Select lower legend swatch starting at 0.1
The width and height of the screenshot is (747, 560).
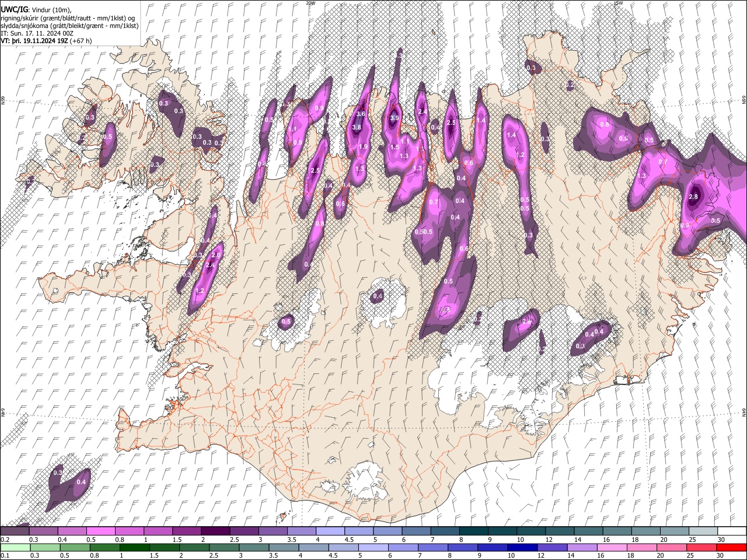coord(15,548)
